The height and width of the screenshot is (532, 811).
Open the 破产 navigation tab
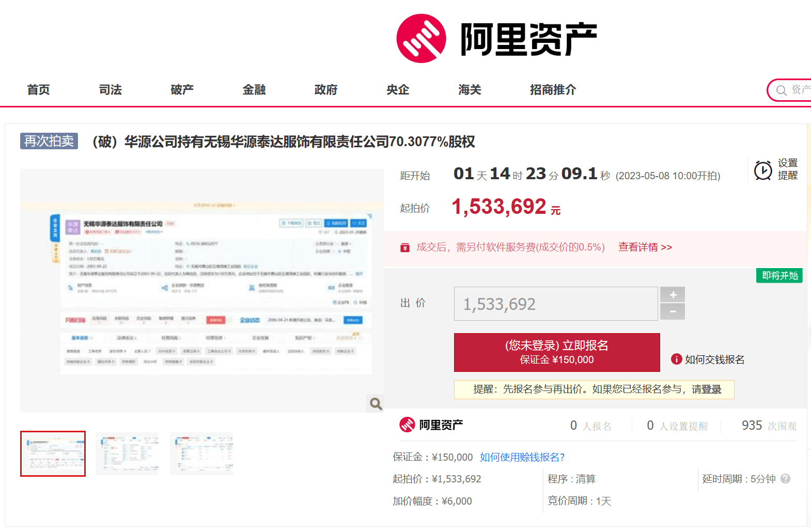click(x=182, y=90)
